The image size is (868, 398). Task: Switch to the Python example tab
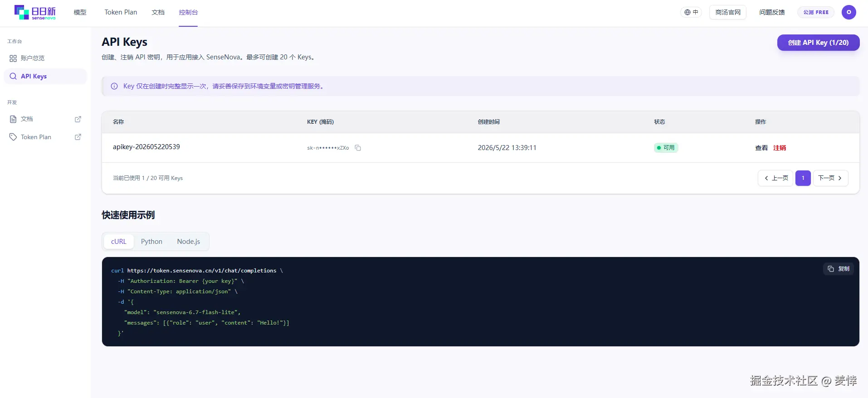151,242
